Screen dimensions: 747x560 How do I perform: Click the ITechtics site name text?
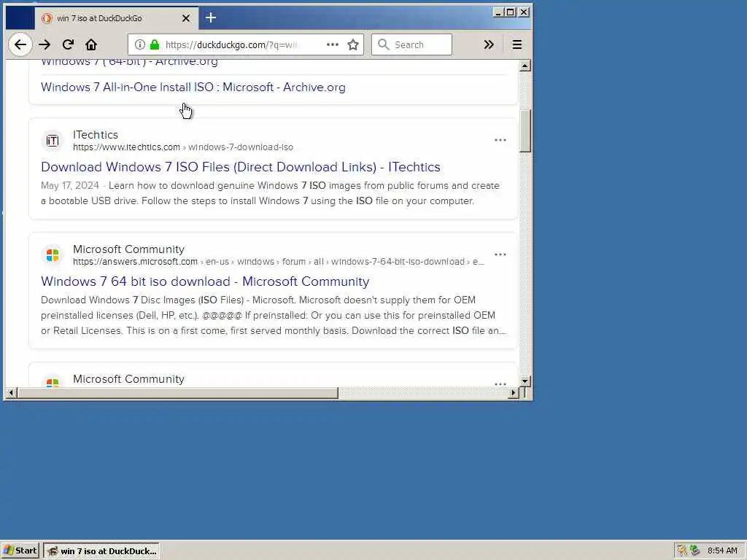pyautogui.click(x=96, y=135)
